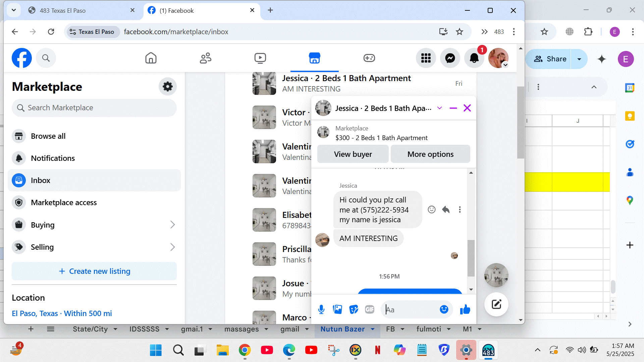The height and width of the screenshot is (362, 644).
Task: Open chat settings chevron beside Jessica's name
Action: coord(439,108)
